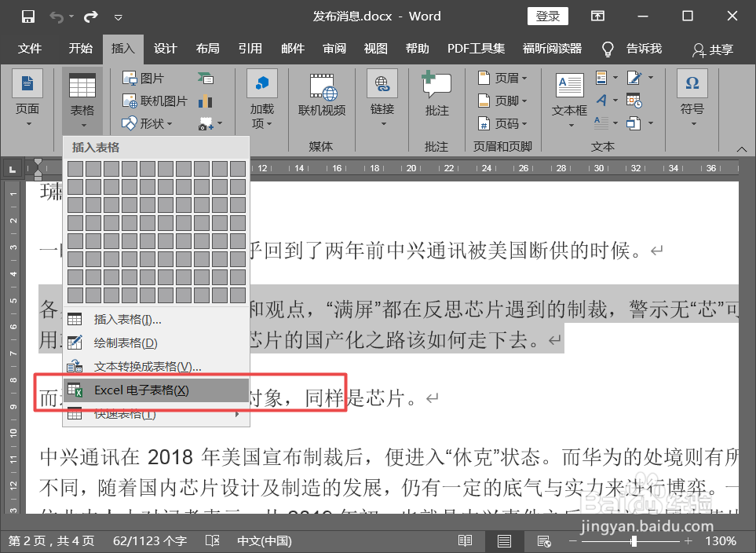Switch to the 设计 tab

click(166, 48)
